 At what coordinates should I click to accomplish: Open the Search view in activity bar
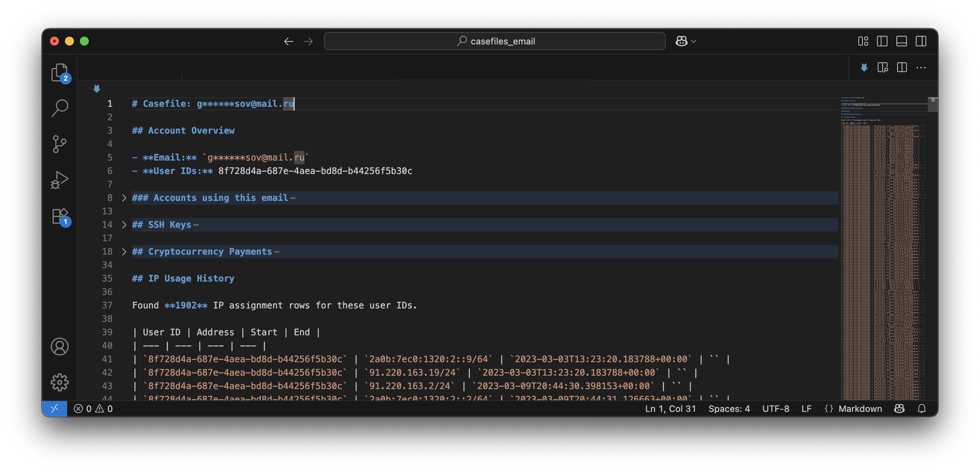point(59,108)
